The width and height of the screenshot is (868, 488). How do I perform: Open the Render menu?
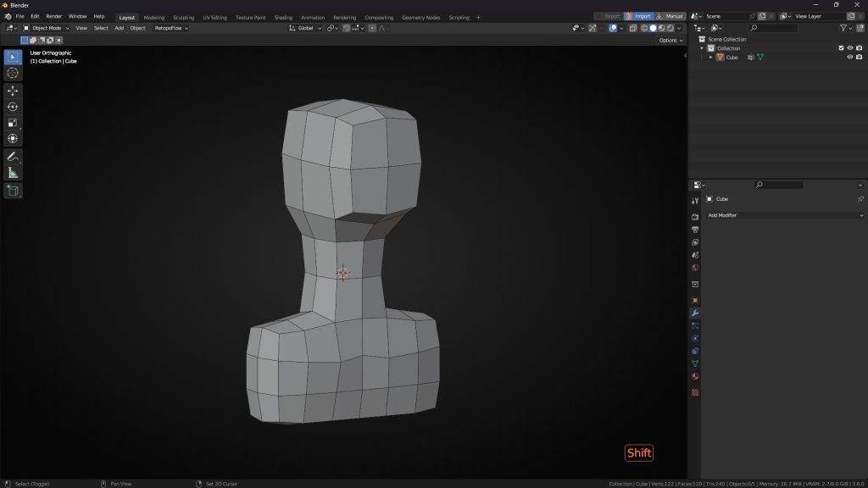(x=53, y=17)
